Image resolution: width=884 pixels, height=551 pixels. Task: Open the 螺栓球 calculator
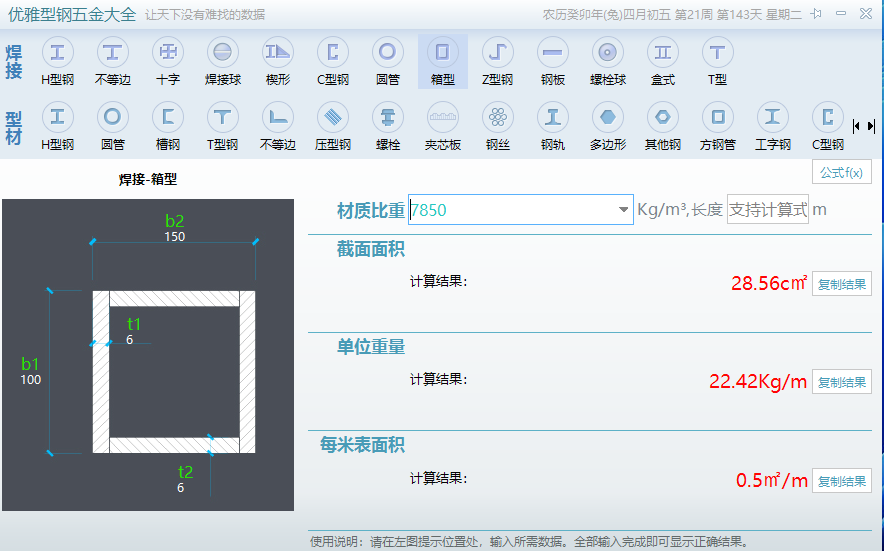coord(608,61)
